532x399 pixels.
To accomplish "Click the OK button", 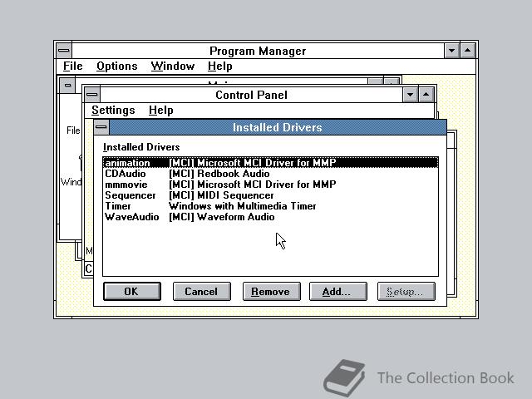I will [x=132, y=292].
